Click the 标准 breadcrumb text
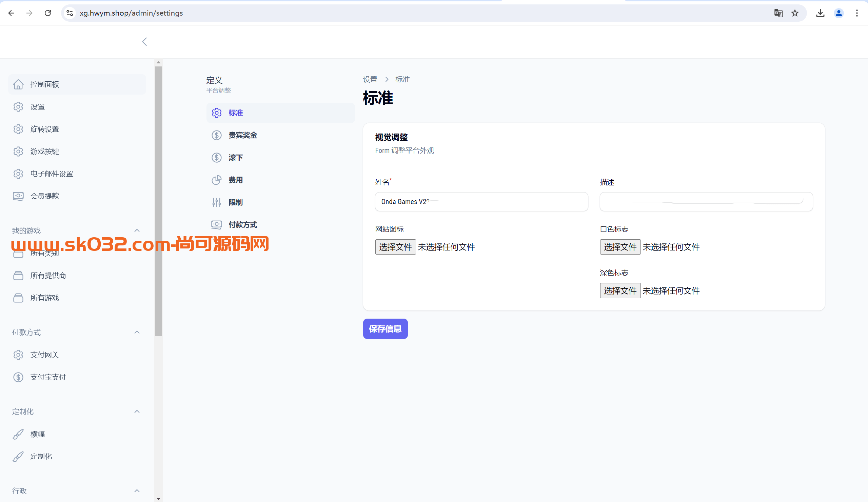Viewport: 868px width, 502px height. pyautogui.click(x=402, y=80)
